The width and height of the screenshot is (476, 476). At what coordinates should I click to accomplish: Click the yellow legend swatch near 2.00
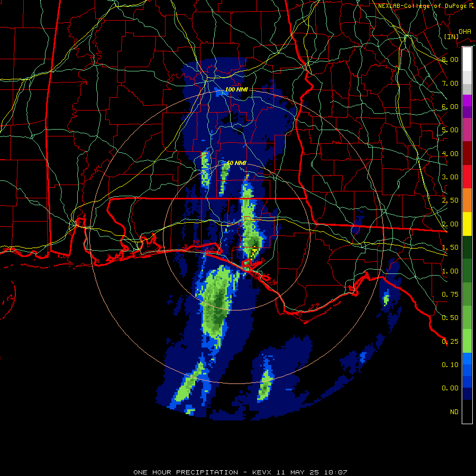(467, 224)
